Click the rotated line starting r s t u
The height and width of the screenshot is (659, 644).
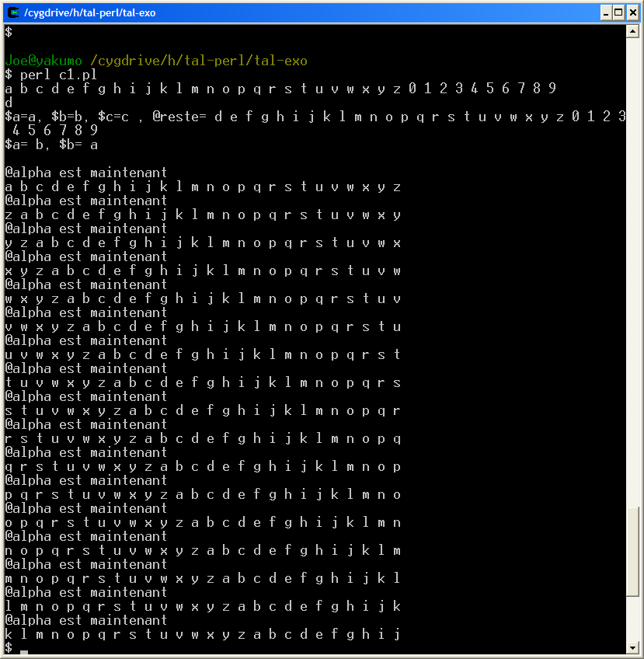tap(203, 438)
